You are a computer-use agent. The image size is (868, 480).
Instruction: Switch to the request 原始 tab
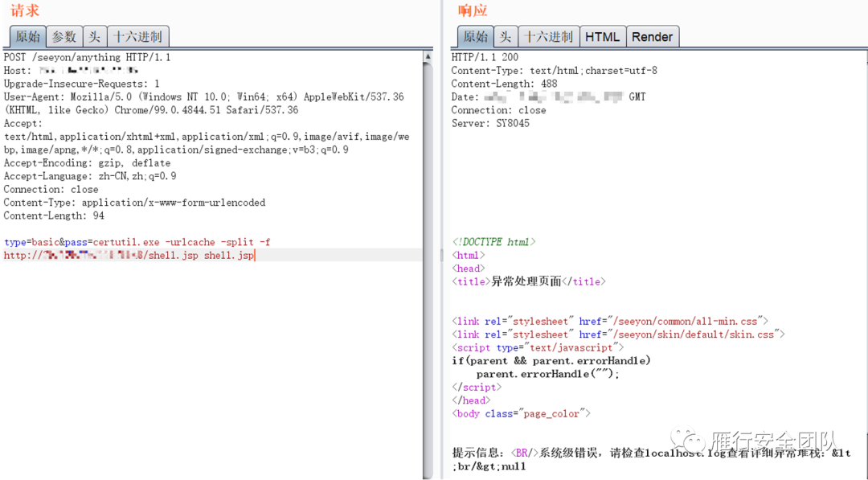tap(27, 36)
